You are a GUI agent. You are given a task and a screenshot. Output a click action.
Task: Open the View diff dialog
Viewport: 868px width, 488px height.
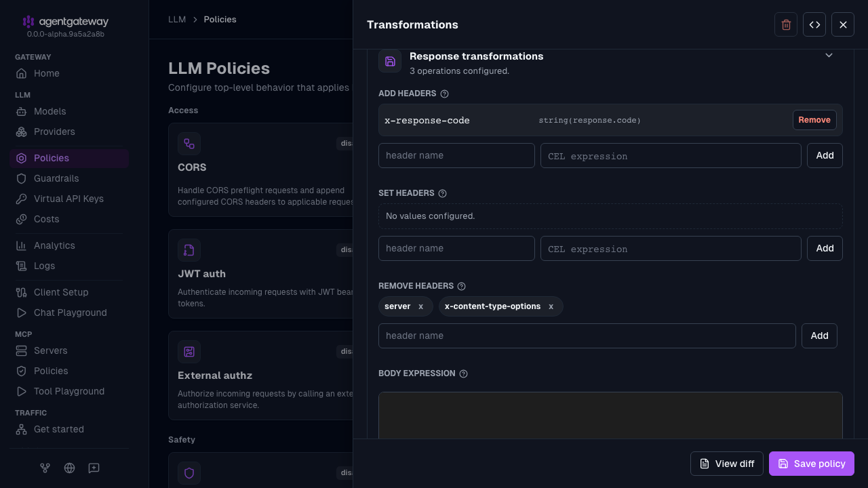click(727, 464)
